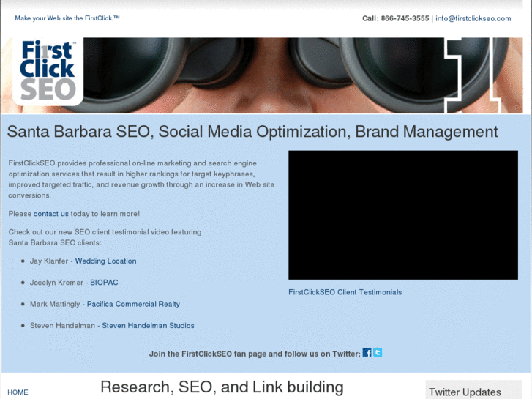Open the BIOPAC client link
532x399 pixels.
tap(104, 282)
